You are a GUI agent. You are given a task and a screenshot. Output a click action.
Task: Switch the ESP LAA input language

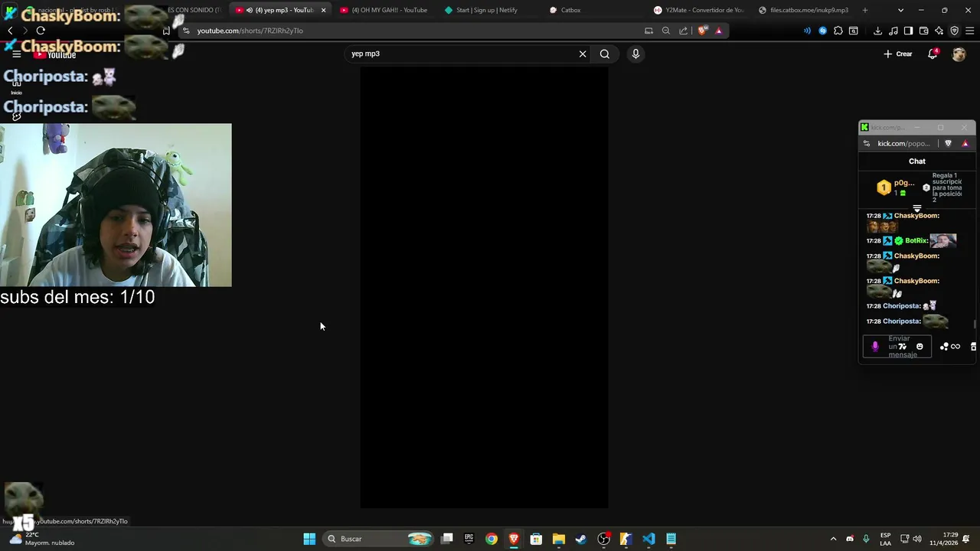point(885,539)
